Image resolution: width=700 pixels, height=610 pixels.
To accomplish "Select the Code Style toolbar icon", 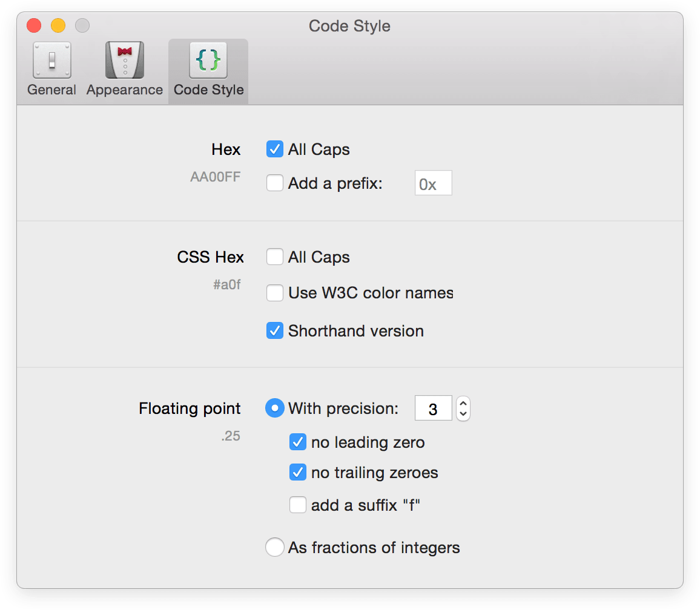I will pyautogui.click(x=208, y=70).
